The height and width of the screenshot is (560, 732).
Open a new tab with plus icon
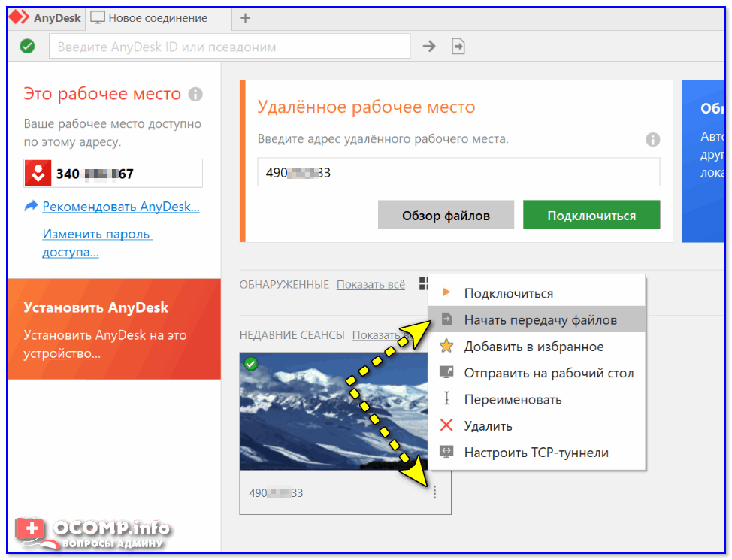[x=245, y=17]
